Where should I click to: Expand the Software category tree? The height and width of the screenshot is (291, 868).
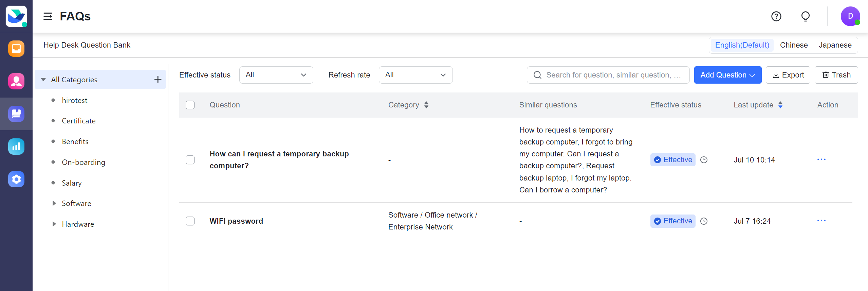click(x=54, y=203)
